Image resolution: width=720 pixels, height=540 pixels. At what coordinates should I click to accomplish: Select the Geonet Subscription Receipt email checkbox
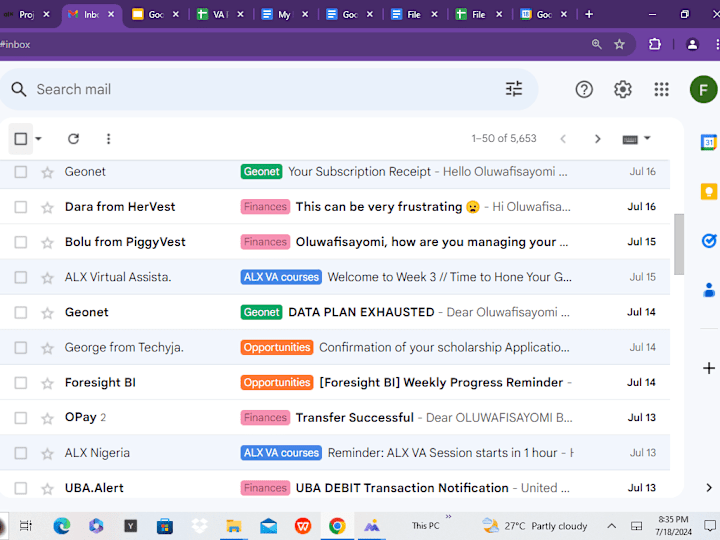[x=21, y=172]
